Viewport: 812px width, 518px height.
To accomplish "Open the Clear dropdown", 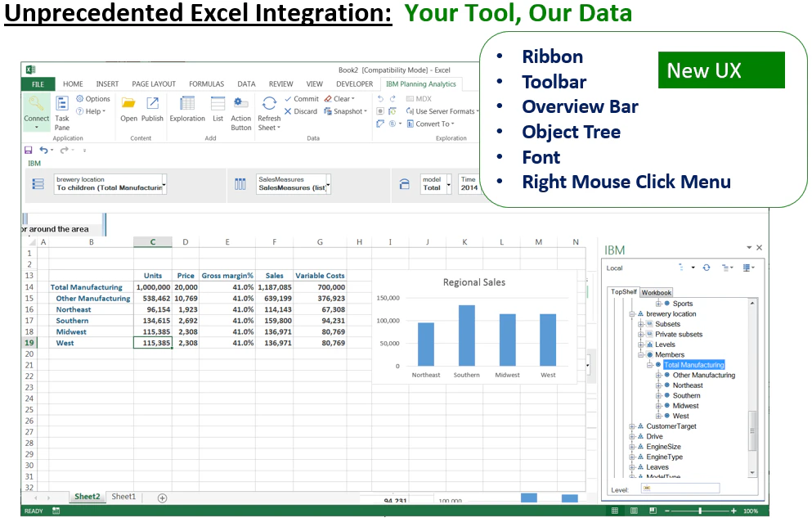I will pos(339,98).
